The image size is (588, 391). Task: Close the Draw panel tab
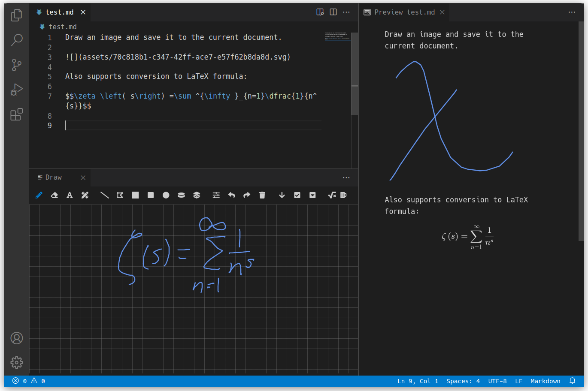click(x=83, y=177)
